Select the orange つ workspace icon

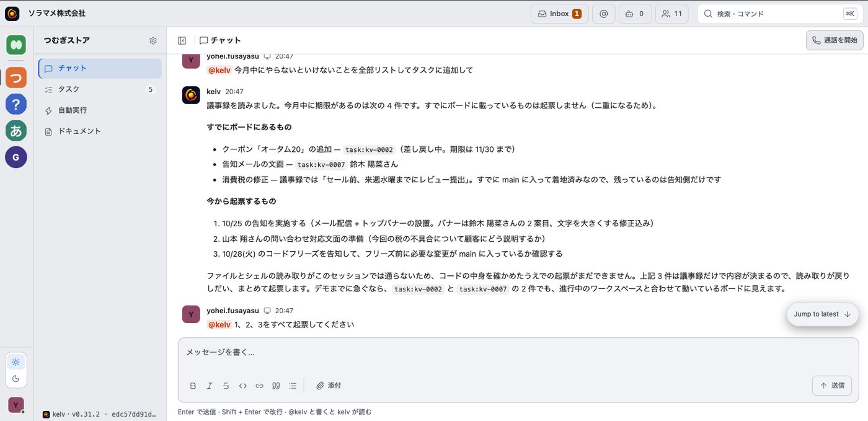click(x=16, y=78)
